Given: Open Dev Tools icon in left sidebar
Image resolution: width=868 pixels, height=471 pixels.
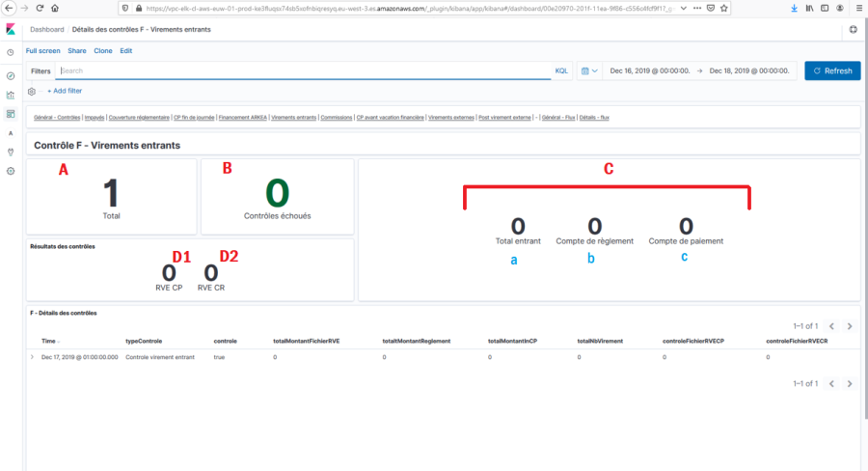Looking at the screenshot, I should click(11, 152).
